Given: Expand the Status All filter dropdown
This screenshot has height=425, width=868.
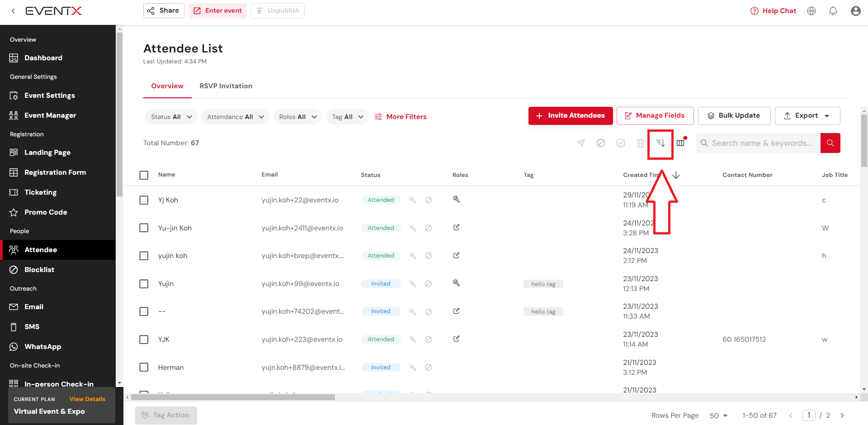Looking at the screenshot, I should click(x=171, y=117).
